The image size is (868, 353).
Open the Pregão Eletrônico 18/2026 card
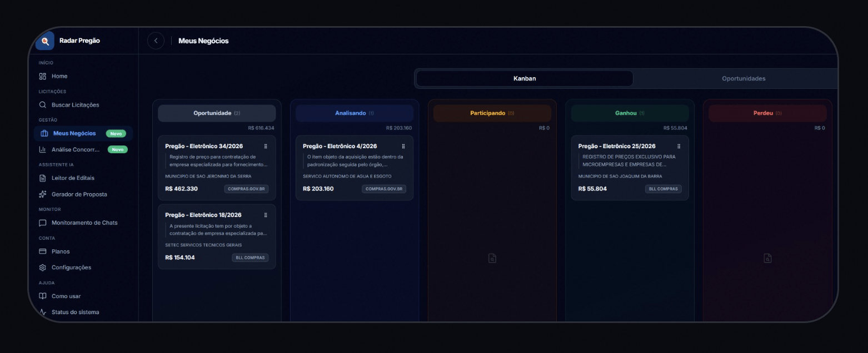pyautogui.click(x=217, y=237)
